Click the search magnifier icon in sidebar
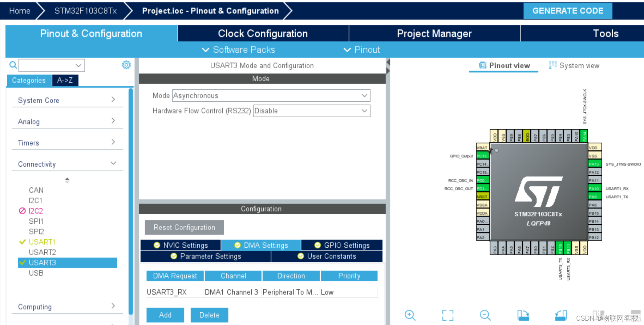This screenshot has height=325, width=644. click(13, 65)
